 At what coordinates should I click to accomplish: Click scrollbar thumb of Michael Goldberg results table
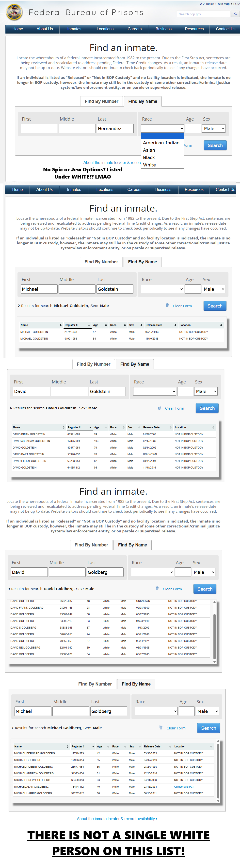pos(218,771)
